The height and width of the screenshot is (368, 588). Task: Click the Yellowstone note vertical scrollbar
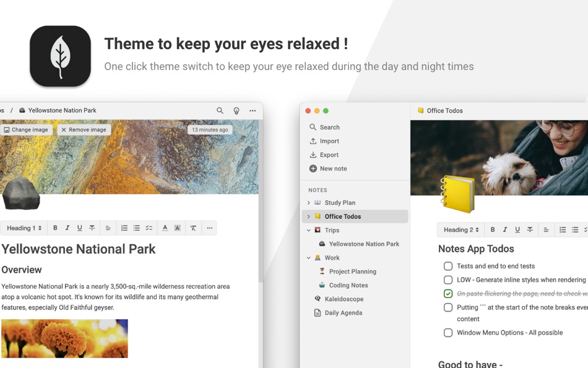click(x=261, y=201)
